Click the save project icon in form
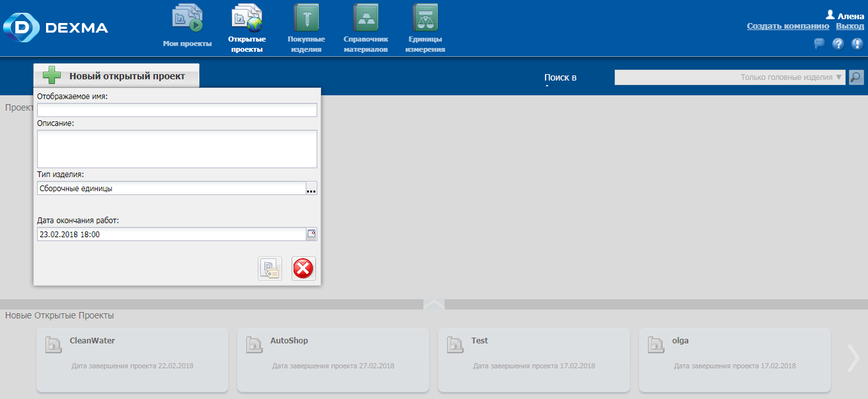Image resolution: width=868 pixels, height=399 pixels. coord(270,269)
